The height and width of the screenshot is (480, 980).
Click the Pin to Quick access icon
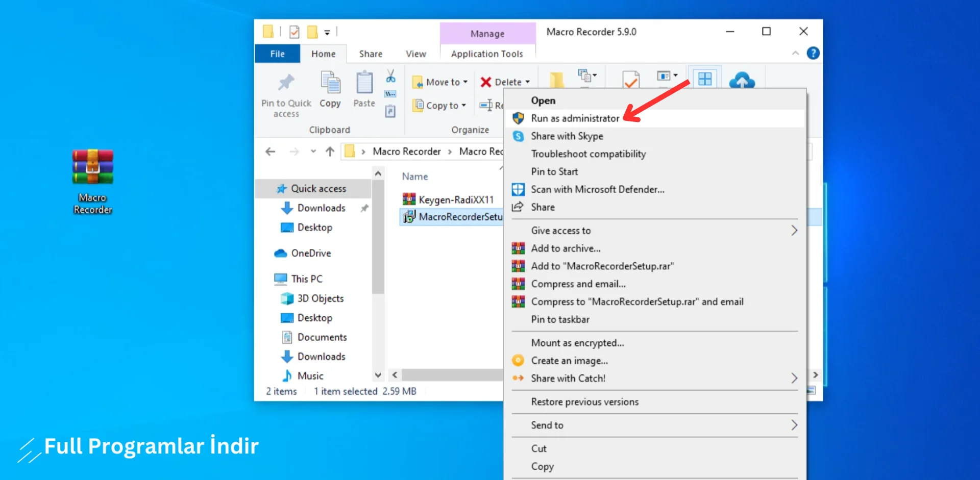[x=286, y=83]
